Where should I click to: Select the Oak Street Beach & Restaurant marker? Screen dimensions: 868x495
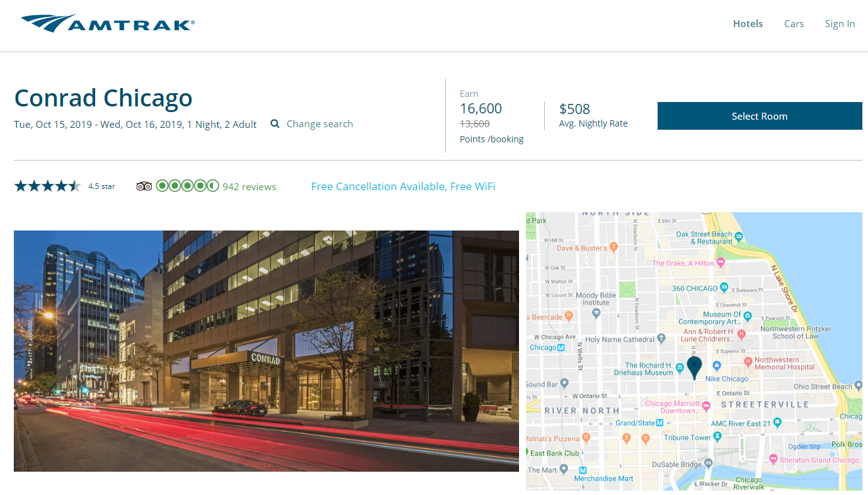tap(739, 237)
